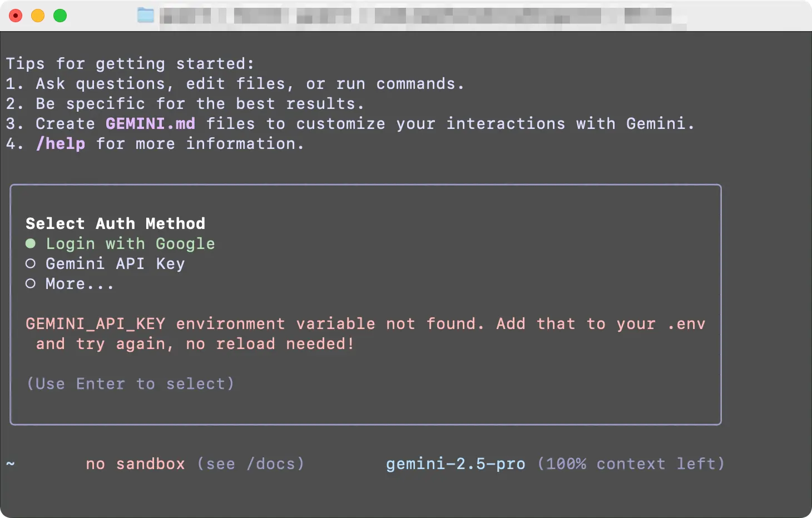Choose the Gemini API Key radio button
812x518 pixels.
click(x=31, y=263)
